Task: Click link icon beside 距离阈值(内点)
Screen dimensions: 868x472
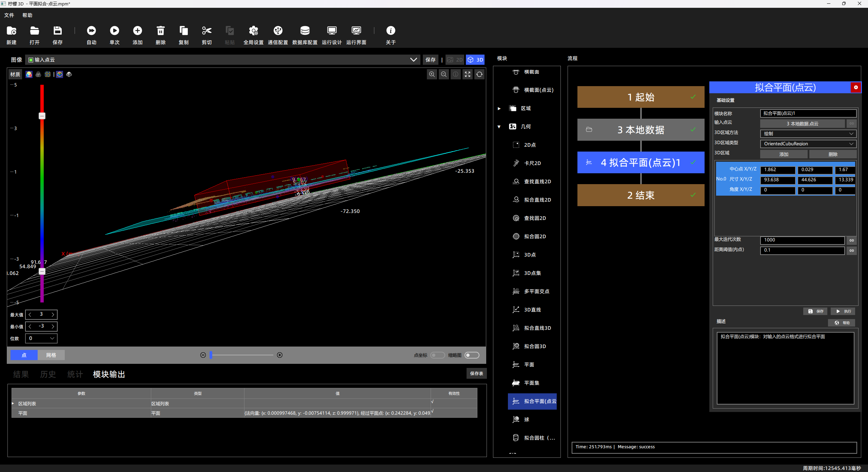Action: (x=852, y=251)
